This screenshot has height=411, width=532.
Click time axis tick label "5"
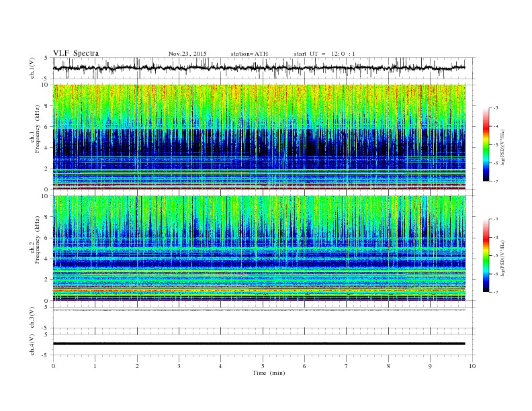pos(263,366)
